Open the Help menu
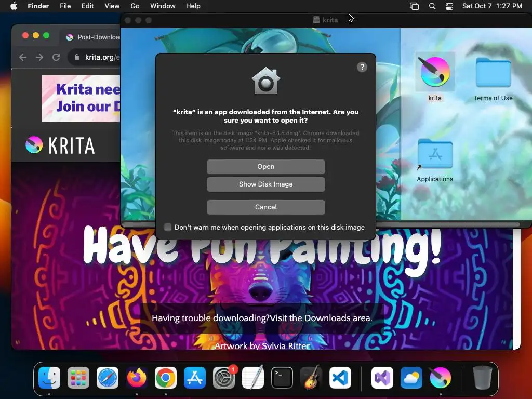532x399 pixels. point(193,6)
